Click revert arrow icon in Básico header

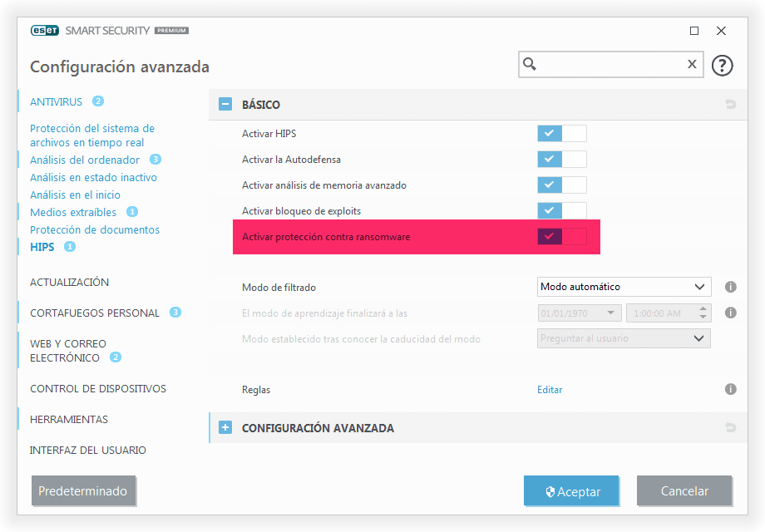pyautogui.click(x=731, y=105)
